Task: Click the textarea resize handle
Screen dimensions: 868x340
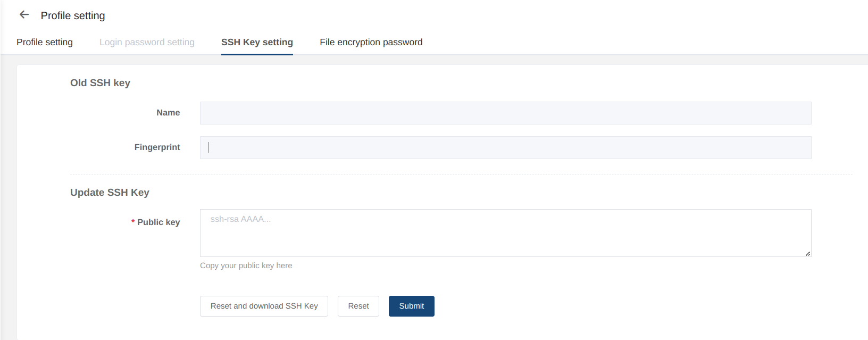Action: 807,253
